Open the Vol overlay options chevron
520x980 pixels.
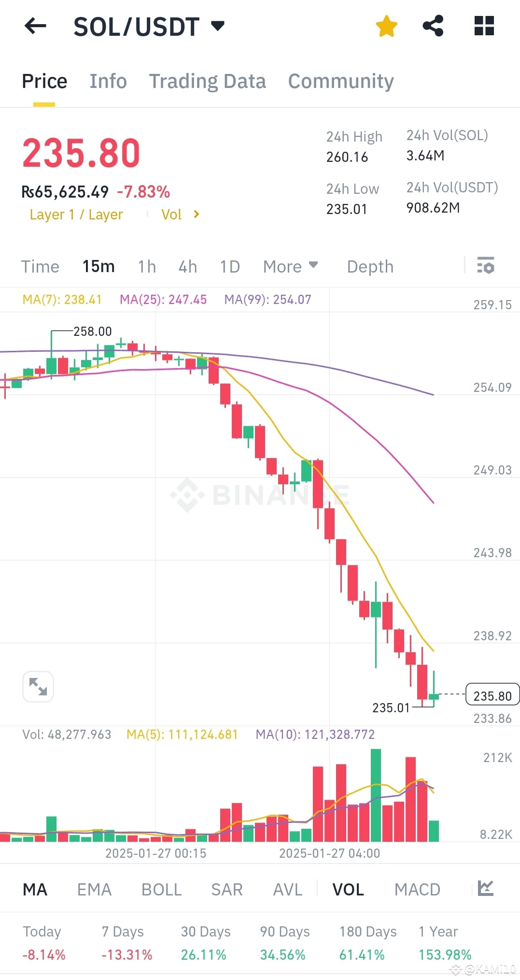click(196, 214)
